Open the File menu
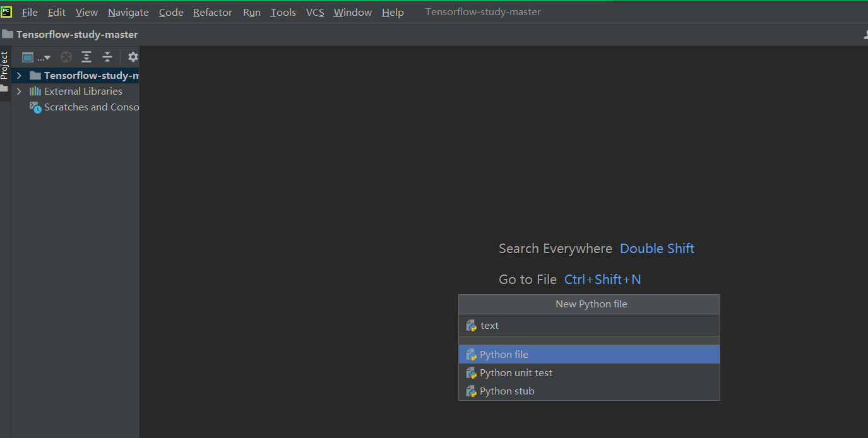Image resolution: width=868 pixels, height=438 pixels. (x=30, y=12)
